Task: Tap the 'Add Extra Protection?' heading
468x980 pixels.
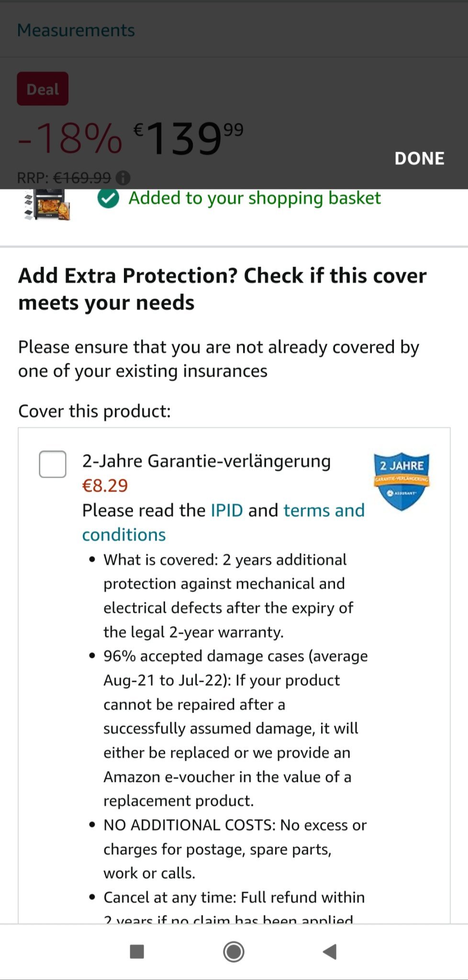Action: click(x=222, y=289)
